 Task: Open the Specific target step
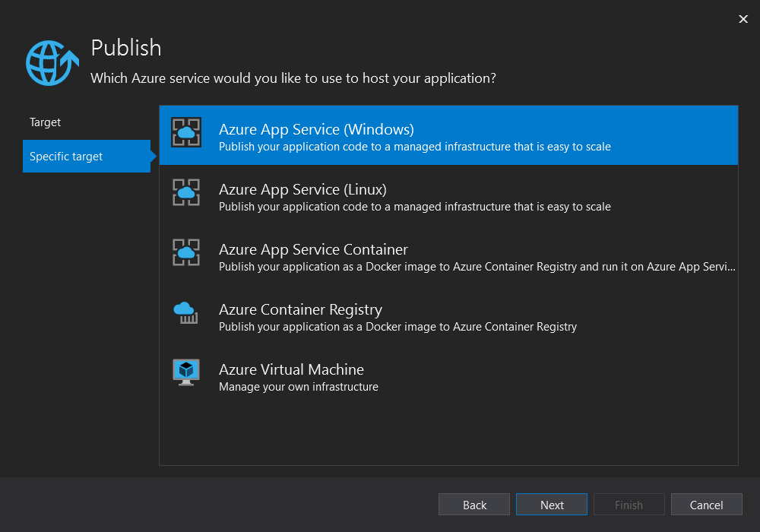(65, 156)
